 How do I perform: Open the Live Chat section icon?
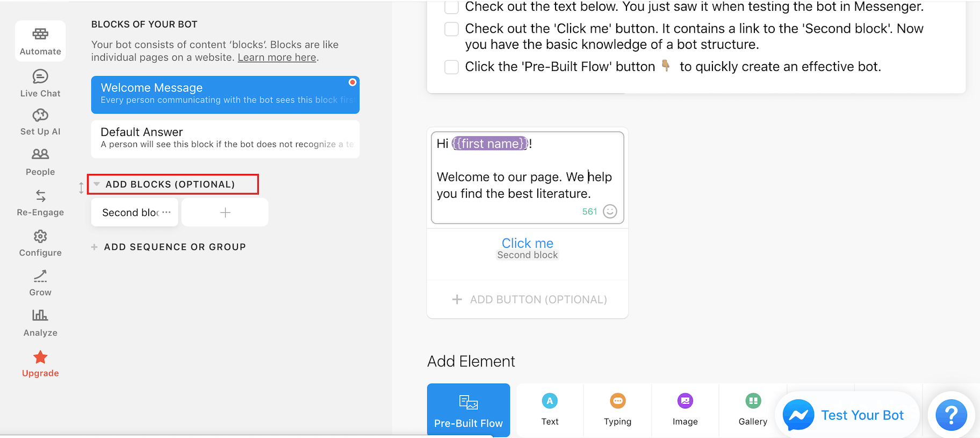click(40, 76)
